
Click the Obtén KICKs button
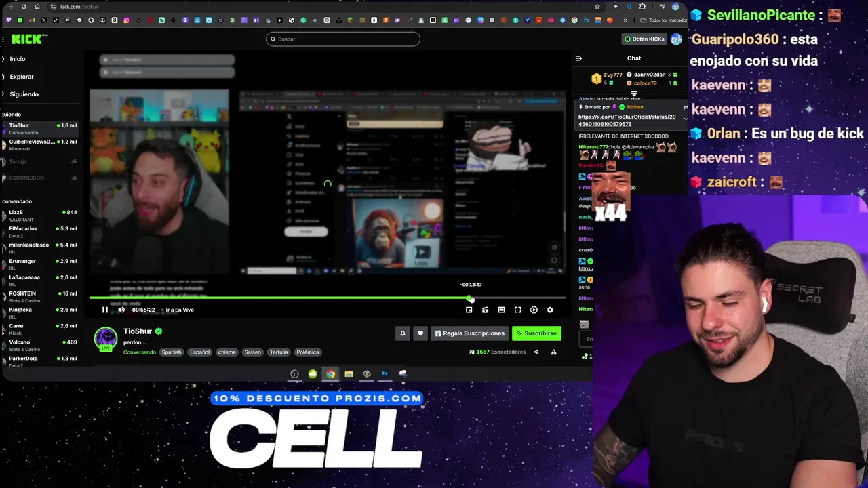[x=644, y=39]
